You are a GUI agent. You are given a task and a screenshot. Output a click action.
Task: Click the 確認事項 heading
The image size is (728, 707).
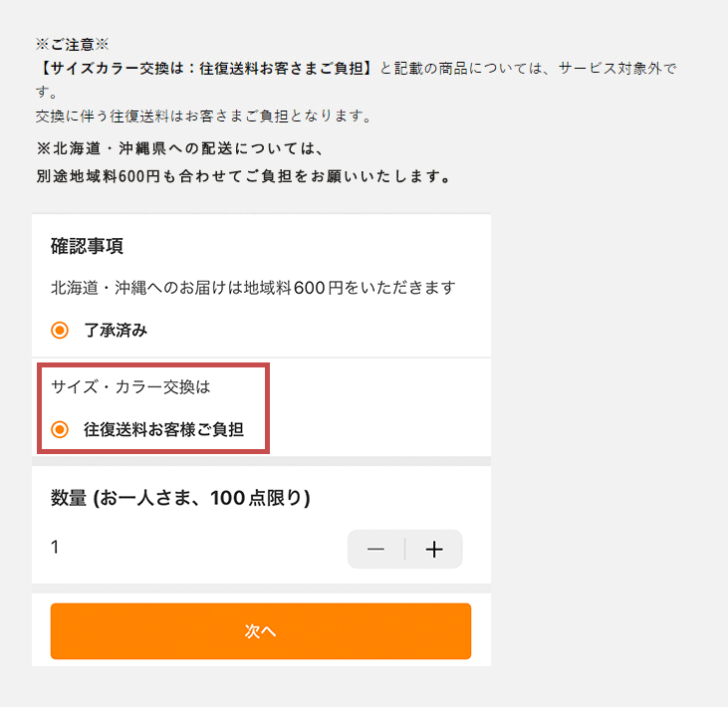[x=87, y=247]
